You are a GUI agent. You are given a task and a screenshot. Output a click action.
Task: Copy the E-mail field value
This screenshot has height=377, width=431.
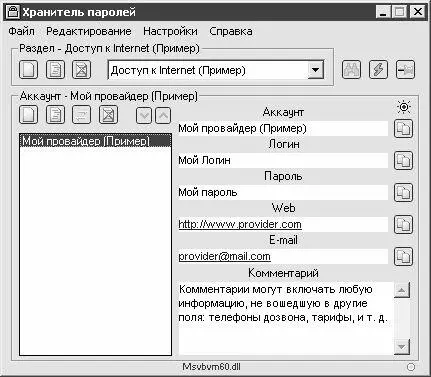403,256
